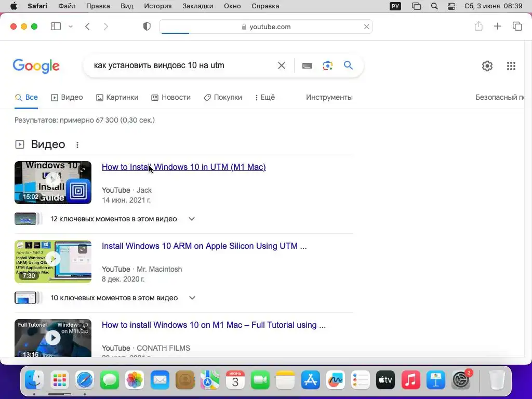Open the Вид menu
The height and width of the screenshot is (399, 532).
pos(127,6)
